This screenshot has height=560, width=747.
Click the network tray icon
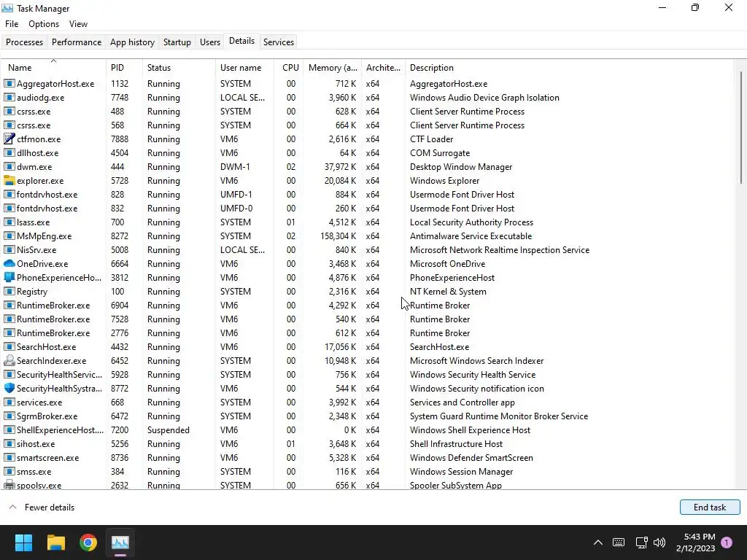(x=641, y=542)
